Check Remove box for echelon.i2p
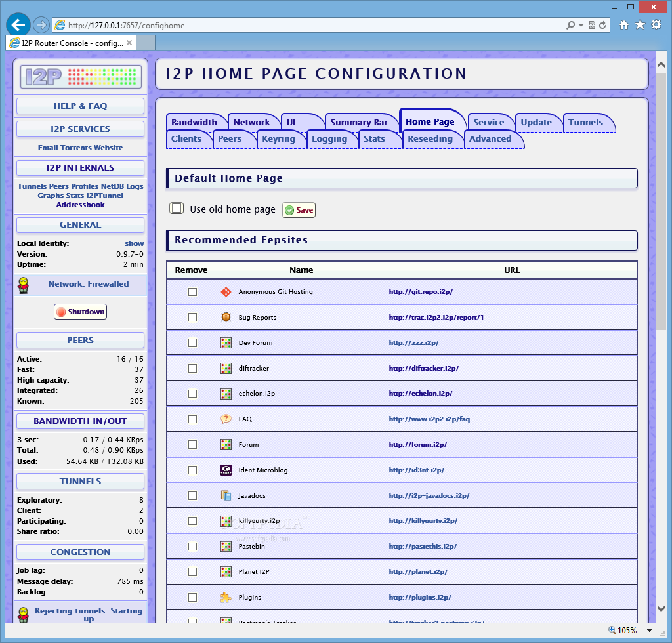This screenshot has width=672, height=643. (193, 394)
